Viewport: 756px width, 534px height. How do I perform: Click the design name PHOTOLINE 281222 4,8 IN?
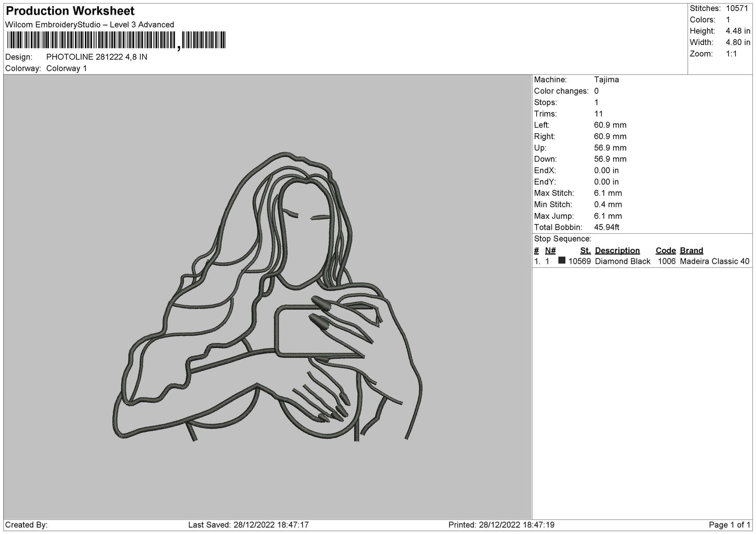point(97,57)
